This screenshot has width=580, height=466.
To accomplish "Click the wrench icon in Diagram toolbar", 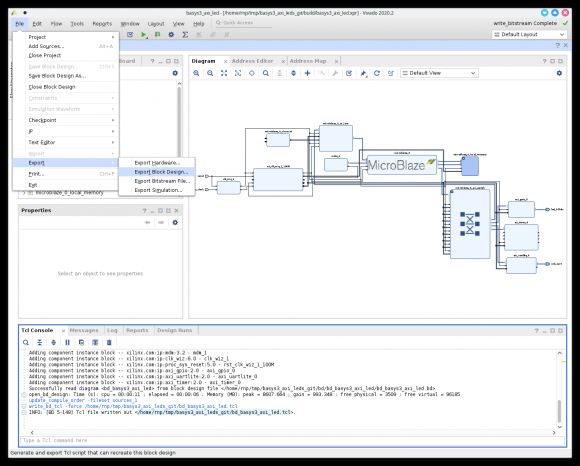I will [x=335, y=73].
